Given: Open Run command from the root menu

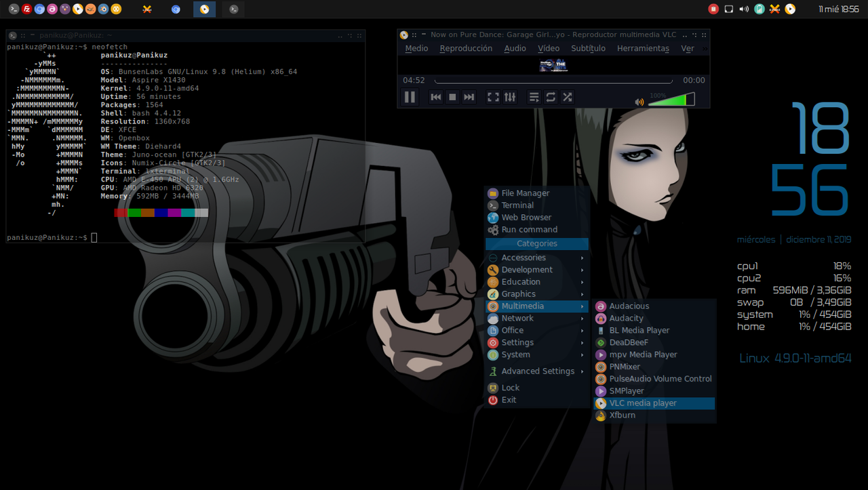Looking at the screenshot, I should [537, 230].
